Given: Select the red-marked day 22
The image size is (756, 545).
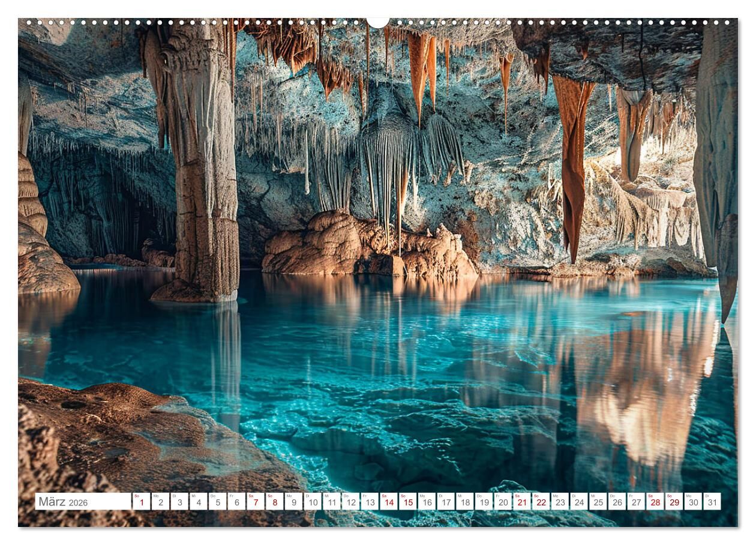Looking at the screenshot, I should tap(541, 502).
